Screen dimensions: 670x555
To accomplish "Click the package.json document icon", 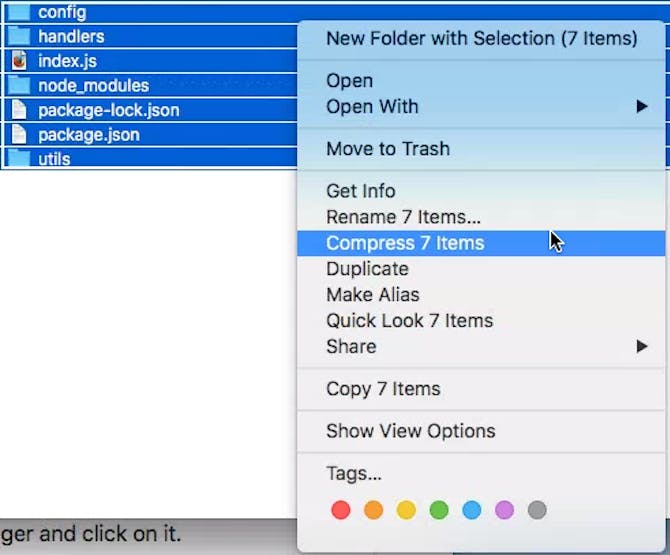I will (19, 135).
